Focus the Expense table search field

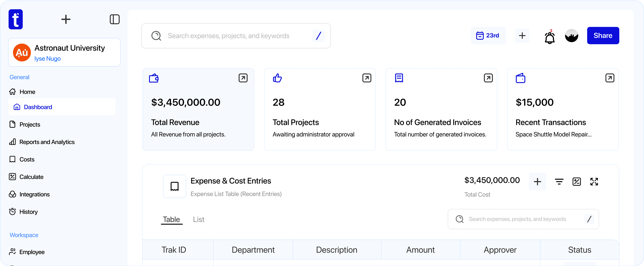click(523, 219)
